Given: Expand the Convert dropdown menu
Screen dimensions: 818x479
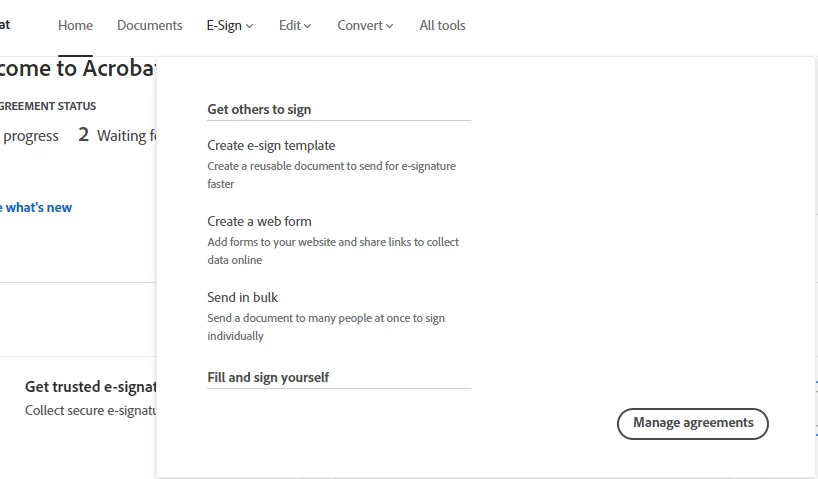Looking at the screenshot, I should pos(365,25).
